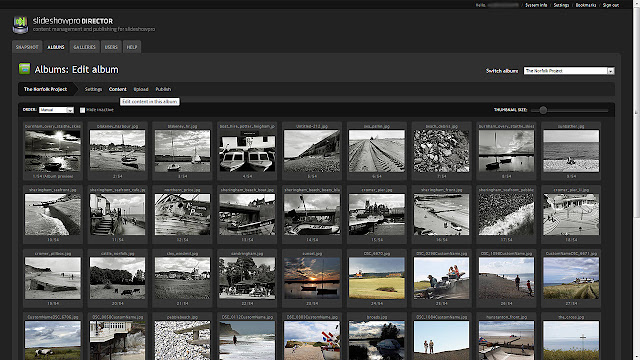Select thumbnail 25/54 people sitting on wall
The height and width of the screenshot is (360, 640).
(x=441, y=278)
